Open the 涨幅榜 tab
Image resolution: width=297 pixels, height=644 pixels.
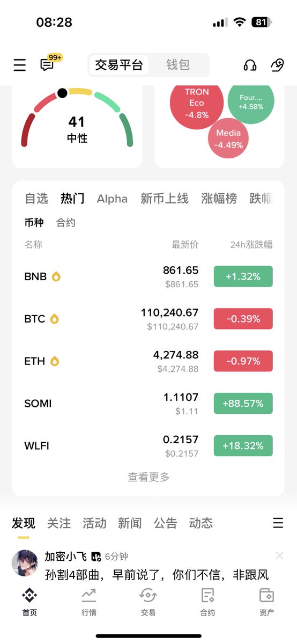click(x=219, y=199)
